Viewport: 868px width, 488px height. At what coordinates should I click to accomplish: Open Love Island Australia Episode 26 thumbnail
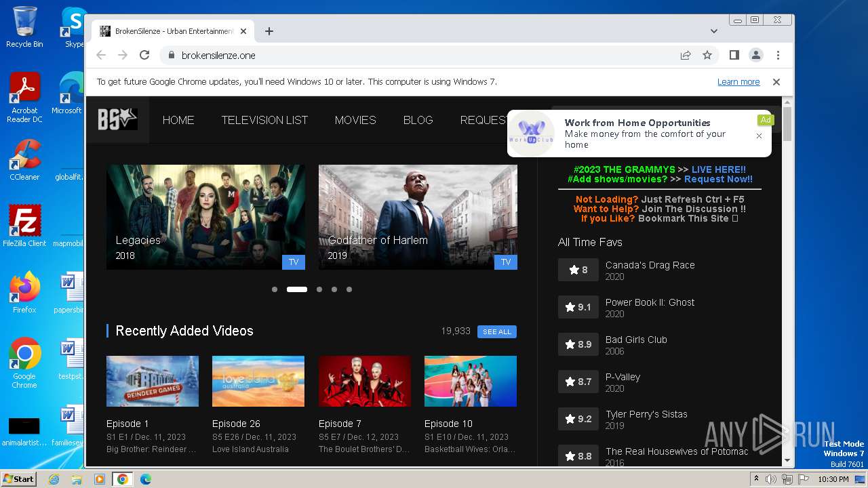(258, 381)
